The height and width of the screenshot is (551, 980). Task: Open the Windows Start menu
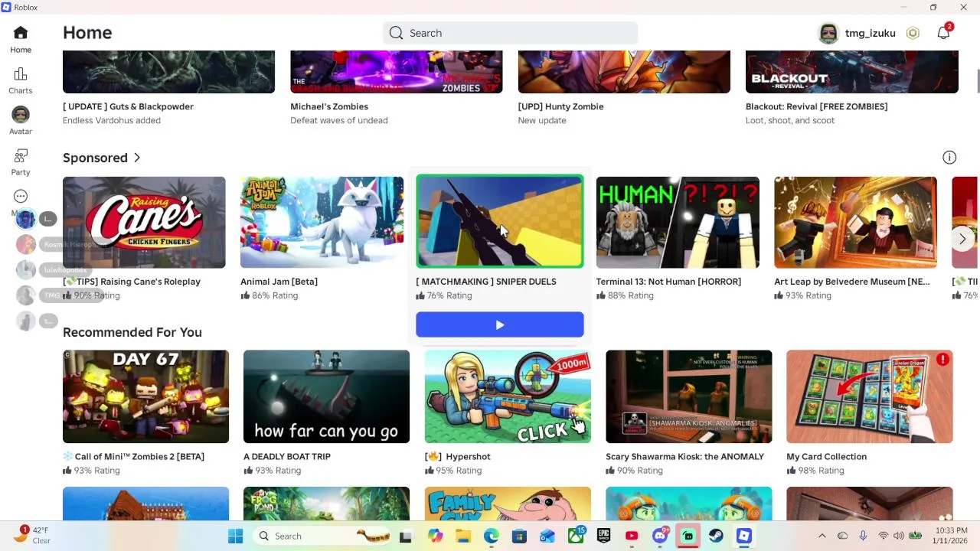tap(235, 536)
